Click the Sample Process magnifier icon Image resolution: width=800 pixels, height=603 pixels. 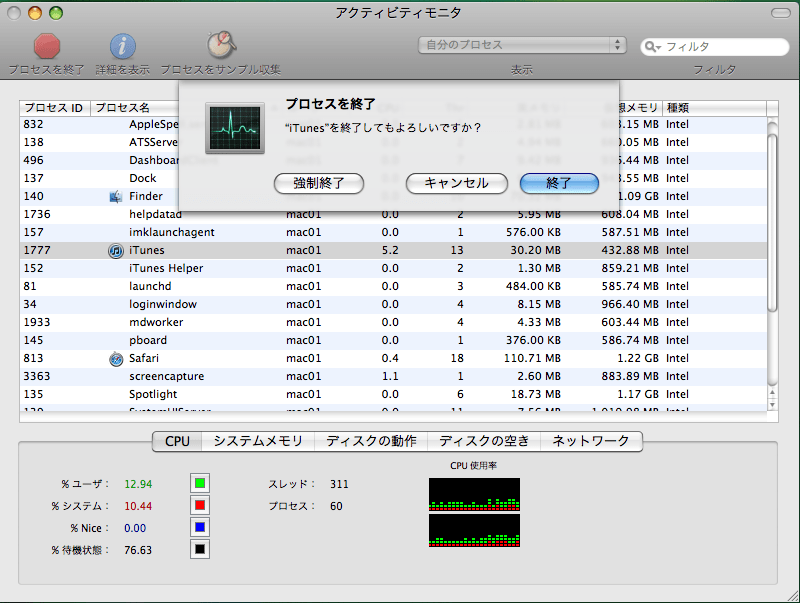(x=221, y=45)
